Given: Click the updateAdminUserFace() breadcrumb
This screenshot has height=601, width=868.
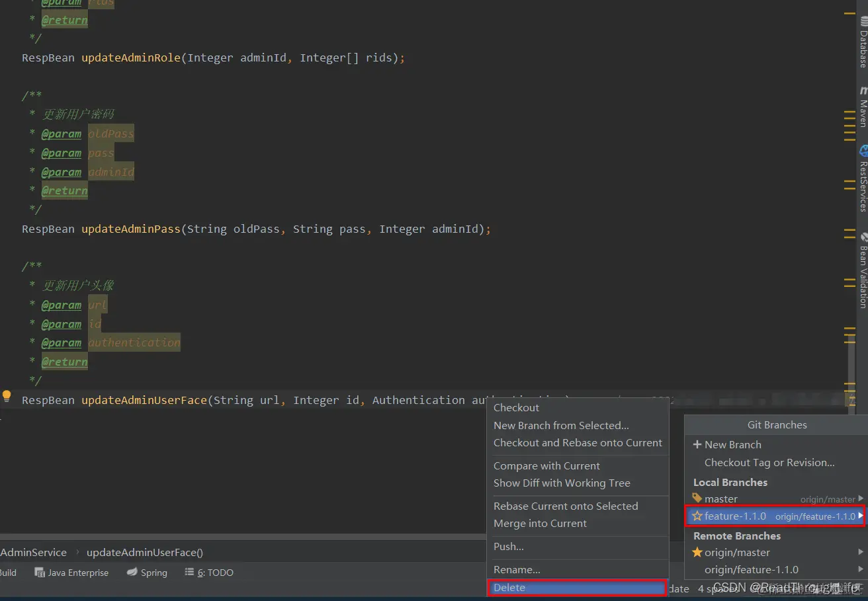Looking at the screenshot, I should coord(145,553).
